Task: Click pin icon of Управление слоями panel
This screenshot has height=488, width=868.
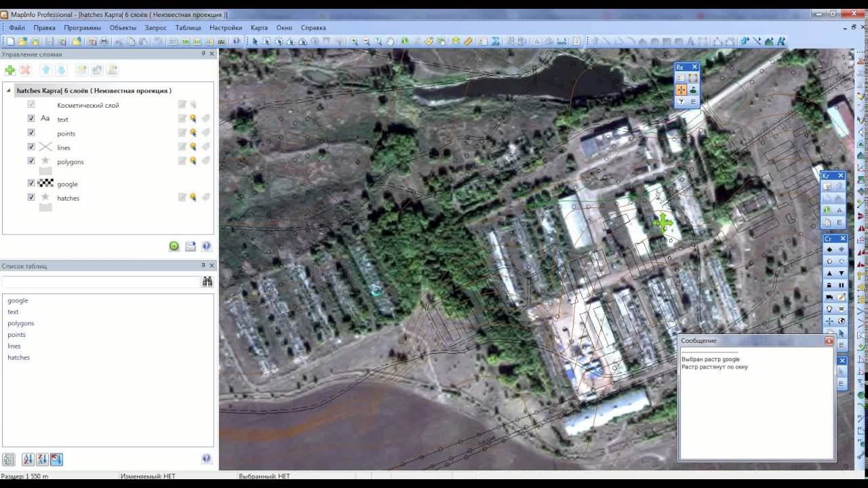Action: click(203, 54)
